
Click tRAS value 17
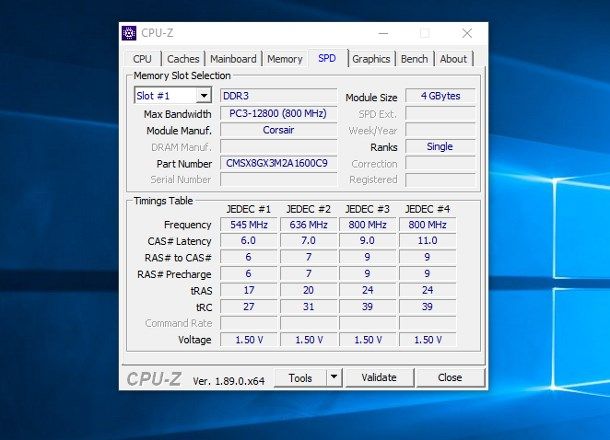pyautogui.click(x=249, y=290)
